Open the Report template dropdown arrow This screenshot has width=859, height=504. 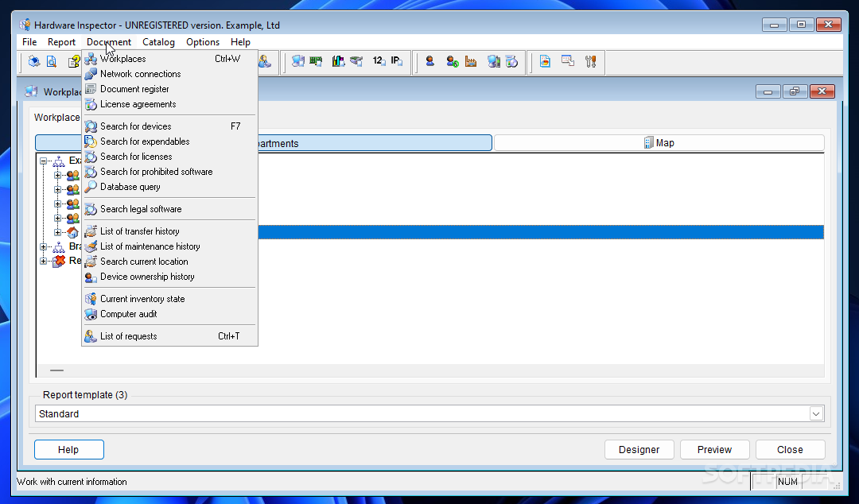pyautogui.click(x=816, y=413)
